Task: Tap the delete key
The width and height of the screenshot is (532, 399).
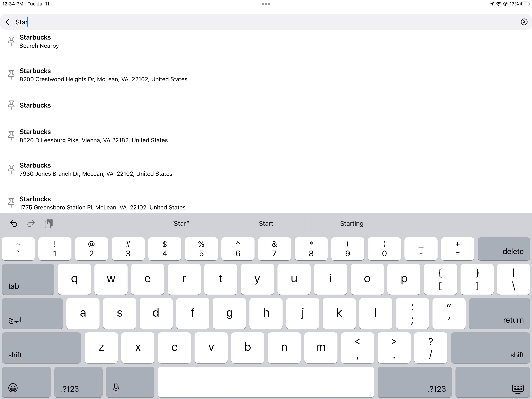Action: click(504, 249)
